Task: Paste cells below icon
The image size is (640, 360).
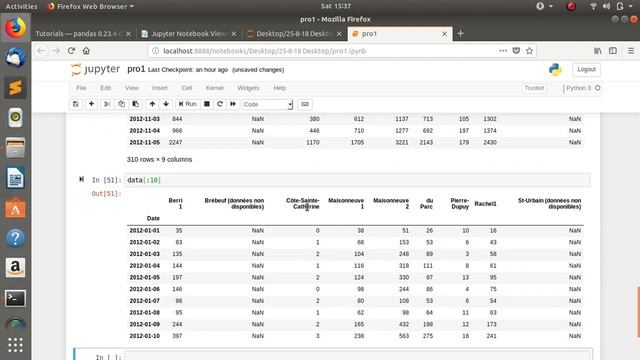Action: click(136, 104)
